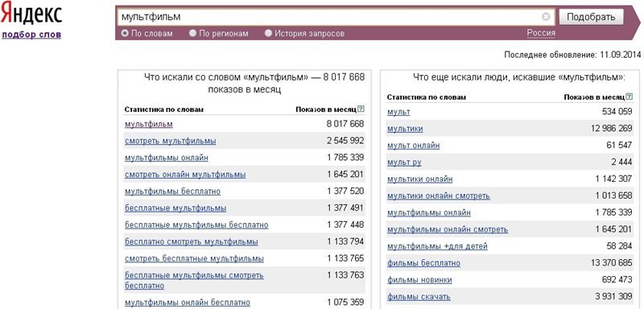Viewport: 644px width, 309px height.
Task: Open the 'мультики' link in right table
Action: pyautogui.click(x=405, y=129)
